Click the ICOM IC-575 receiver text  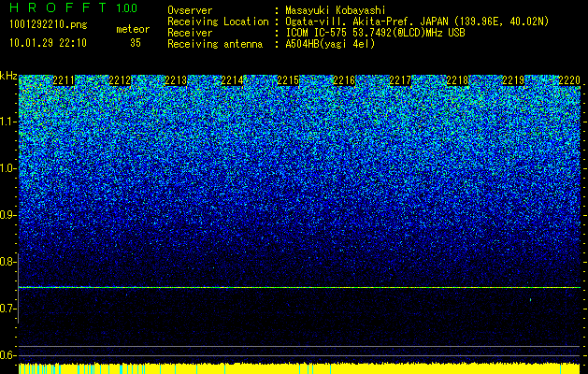[375, 33]
